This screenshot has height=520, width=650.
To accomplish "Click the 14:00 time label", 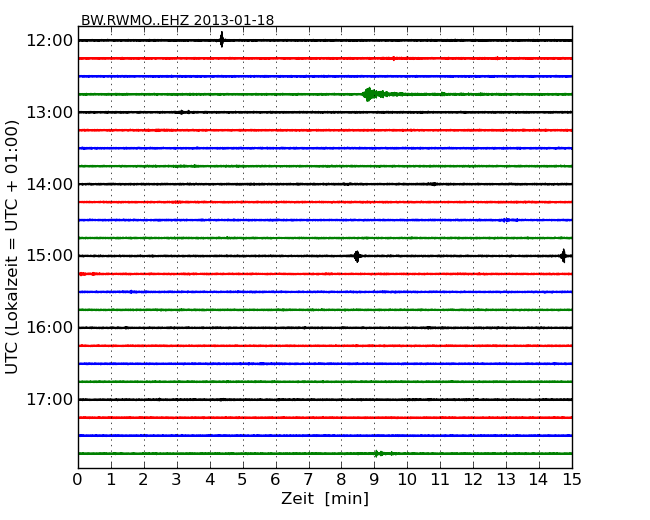I will 50,184.
